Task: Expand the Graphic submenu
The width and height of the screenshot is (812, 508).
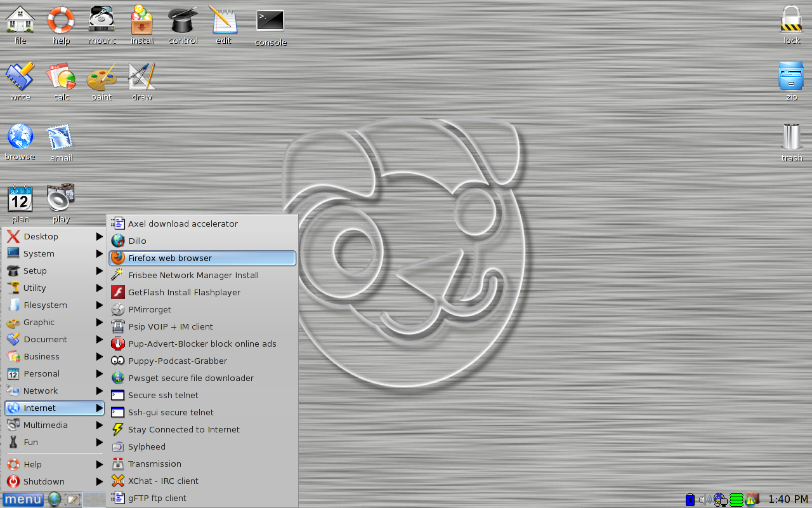Action: click(54, 322)
